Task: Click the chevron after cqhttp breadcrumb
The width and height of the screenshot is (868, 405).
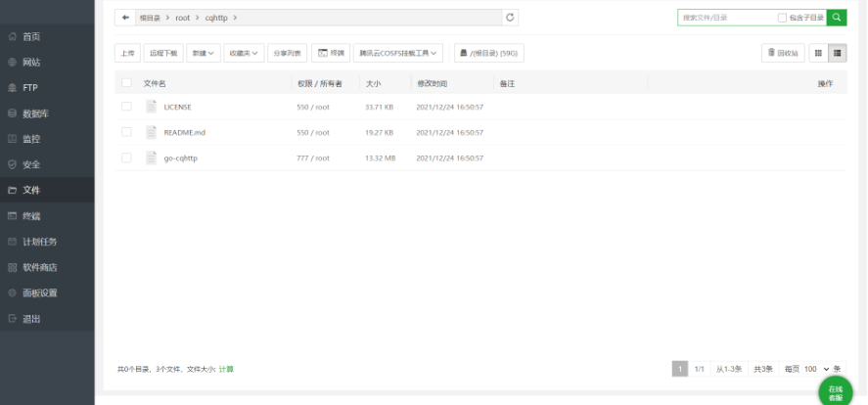Action: click(x=235, y=18)
